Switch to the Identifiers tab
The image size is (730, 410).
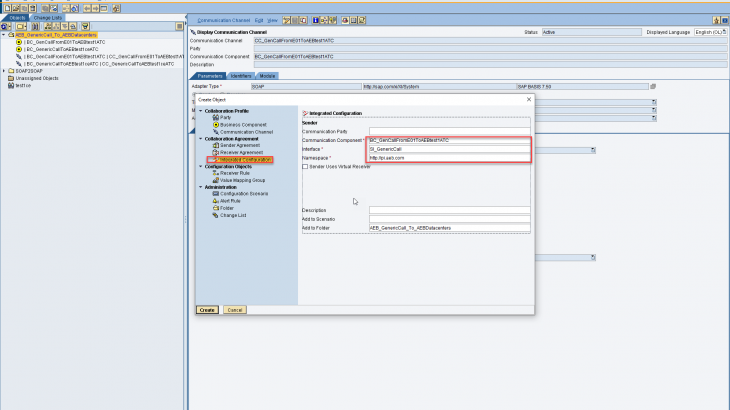click(241, 76)
